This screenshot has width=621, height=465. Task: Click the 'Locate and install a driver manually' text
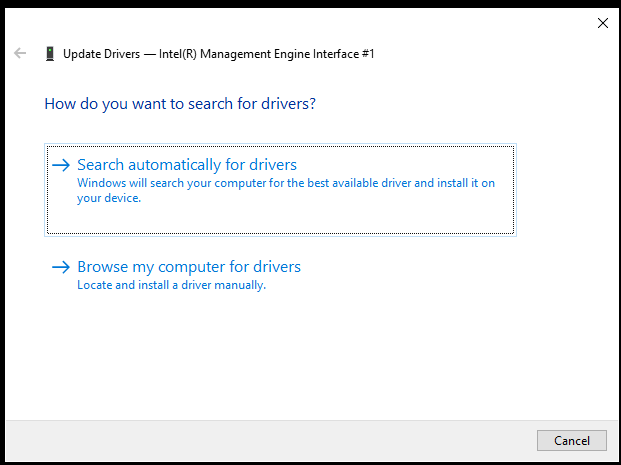(x=172, y=285)
